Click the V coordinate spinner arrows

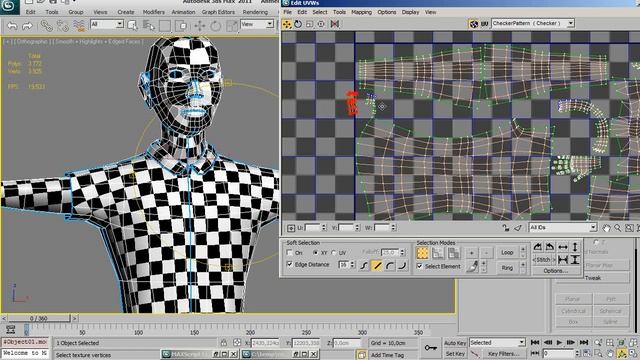(x=358, y=228)
